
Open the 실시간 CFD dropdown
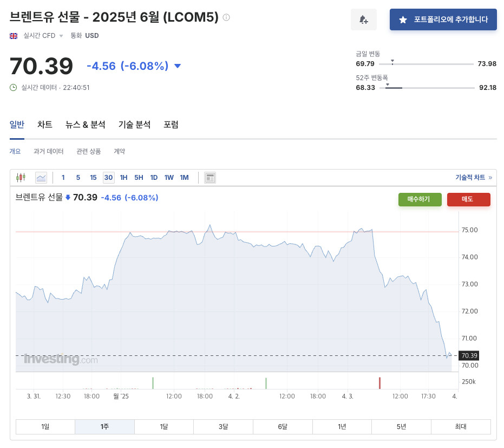pos(61,36)
